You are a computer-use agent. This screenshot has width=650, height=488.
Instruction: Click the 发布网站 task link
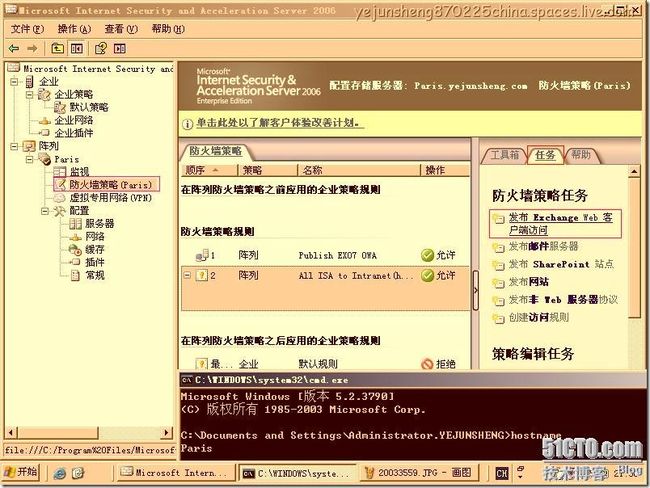(x=529, y=282)
